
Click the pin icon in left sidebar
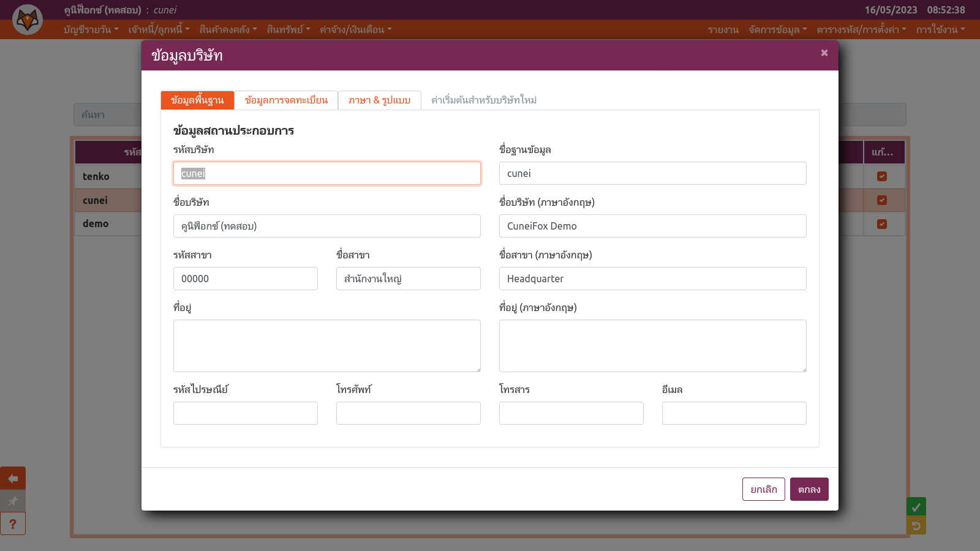[x=13, y=501]
